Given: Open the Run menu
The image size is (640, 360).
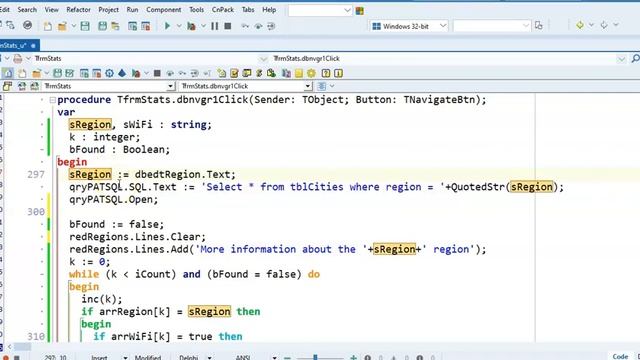Looking at the screenshot, I should point(132,9).
